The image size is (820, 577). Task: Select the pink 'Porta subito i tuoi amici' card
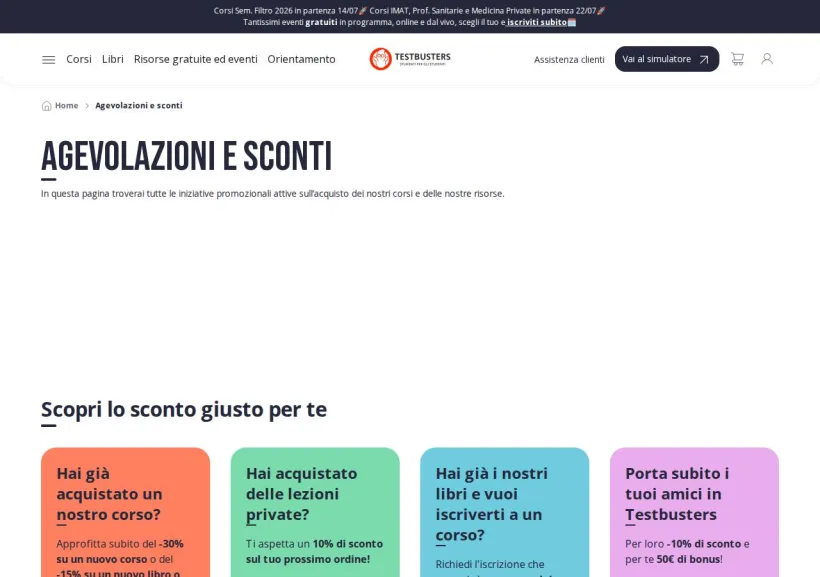click(694, 512)
